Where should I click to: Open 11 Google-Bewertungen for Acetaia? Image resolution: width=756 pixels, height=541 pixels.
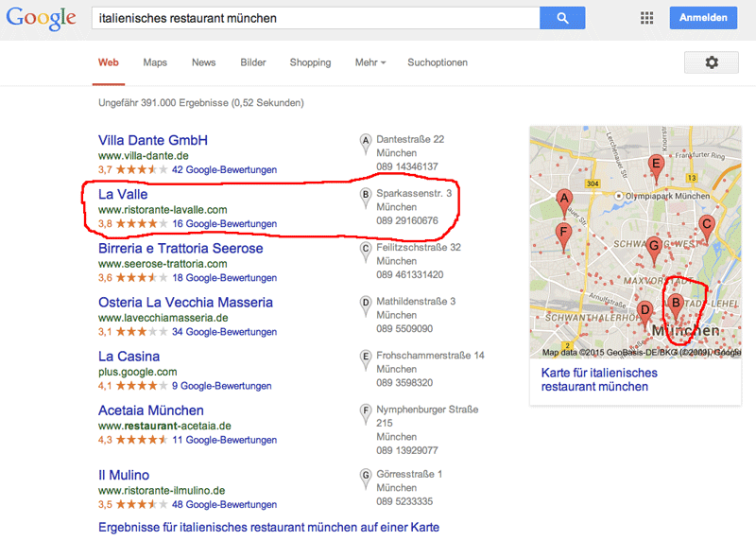224,440
